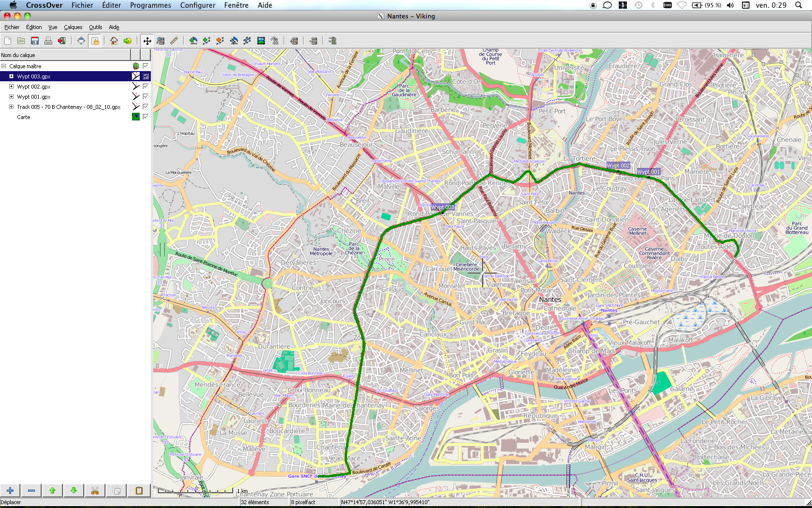
Task: Disable visibility of Calque maître layer
Action: click(145, 66)
